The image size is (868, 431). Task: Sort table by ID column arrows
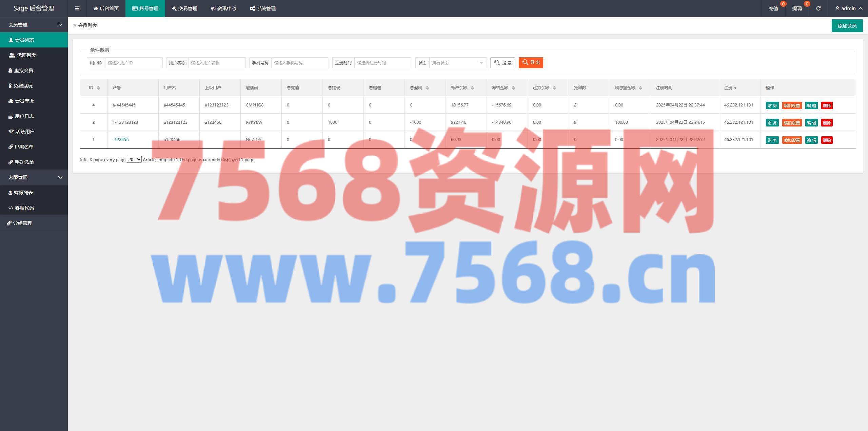point(98,88)
